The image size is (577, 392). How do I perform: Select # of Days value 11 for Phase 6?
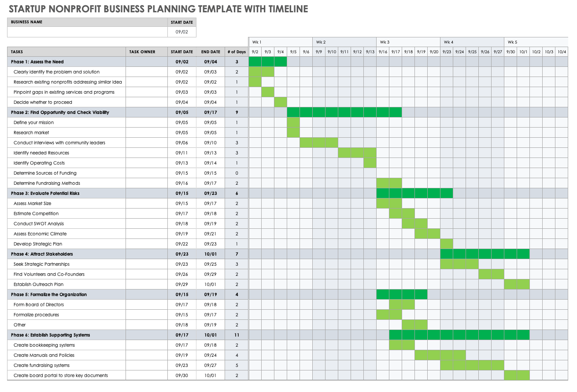(237, 335)
